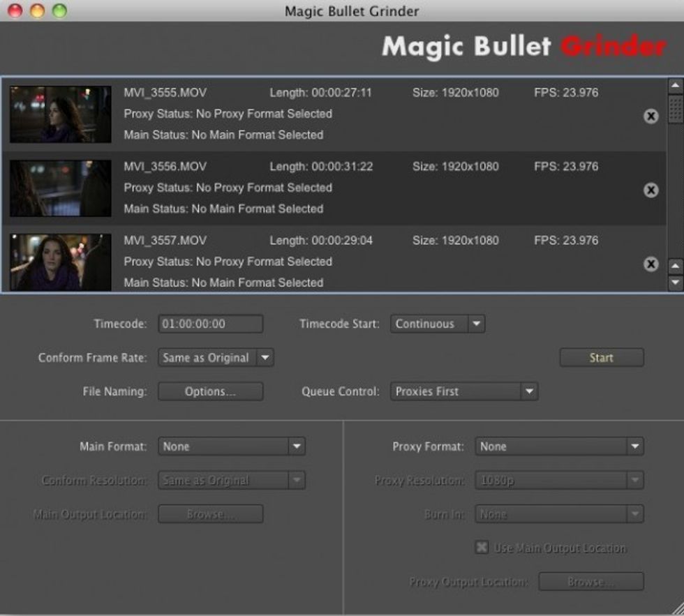Open the Proxy Resolution 1080p dropdown
Image resolution: width=684 pixels, height=616 pixels.
coord(559,481)
